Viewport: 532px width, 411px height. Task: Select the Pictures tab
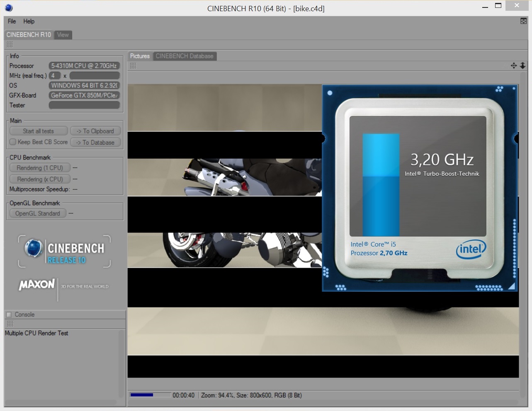click(x=140, y=56)
